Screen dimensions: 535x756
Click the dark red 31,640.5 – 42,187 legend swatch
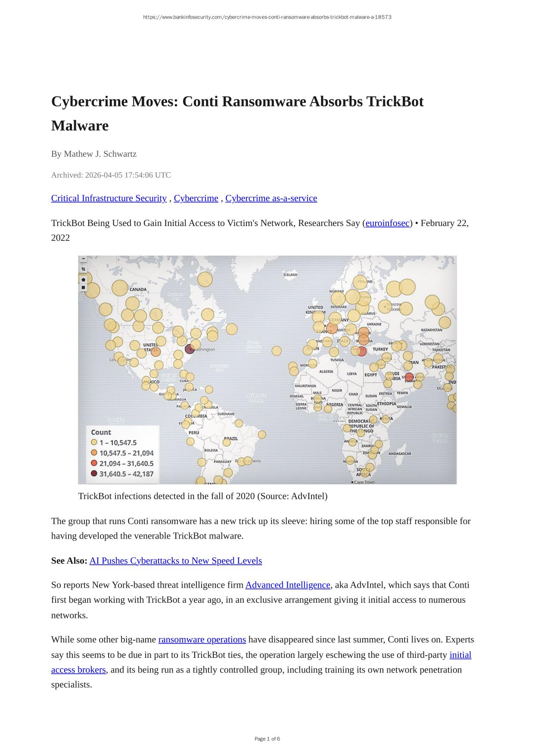(94, 474)
